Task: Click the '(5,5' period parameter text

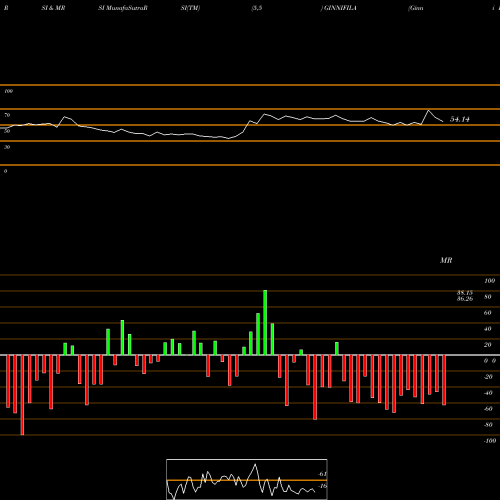Action: (257, 8)
